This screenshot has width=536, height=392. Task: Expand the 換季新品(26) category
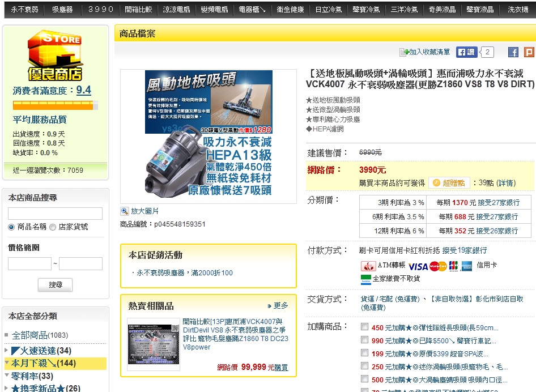(6, 388)
